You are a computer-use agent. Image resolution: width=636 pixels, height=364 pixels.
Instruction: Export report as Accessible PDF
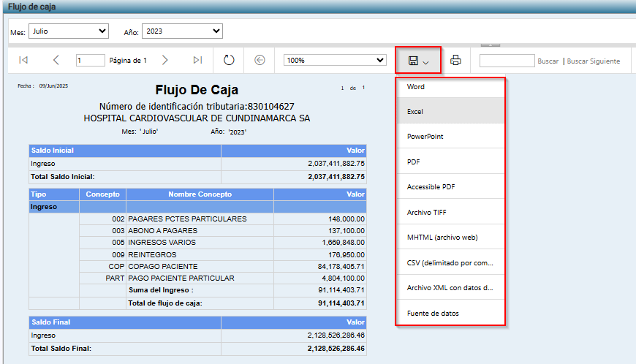(450, 187)
